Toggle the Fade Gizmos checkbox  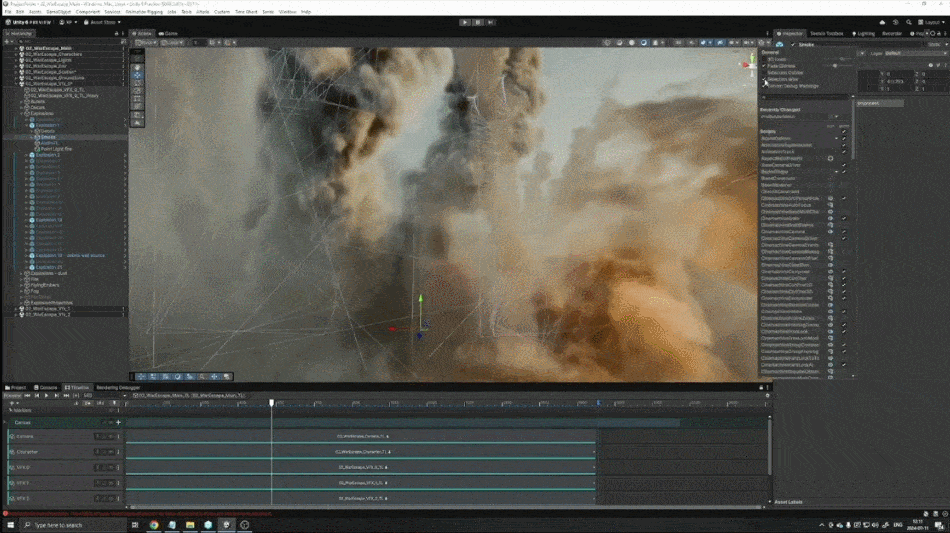[x=765, y=66]
